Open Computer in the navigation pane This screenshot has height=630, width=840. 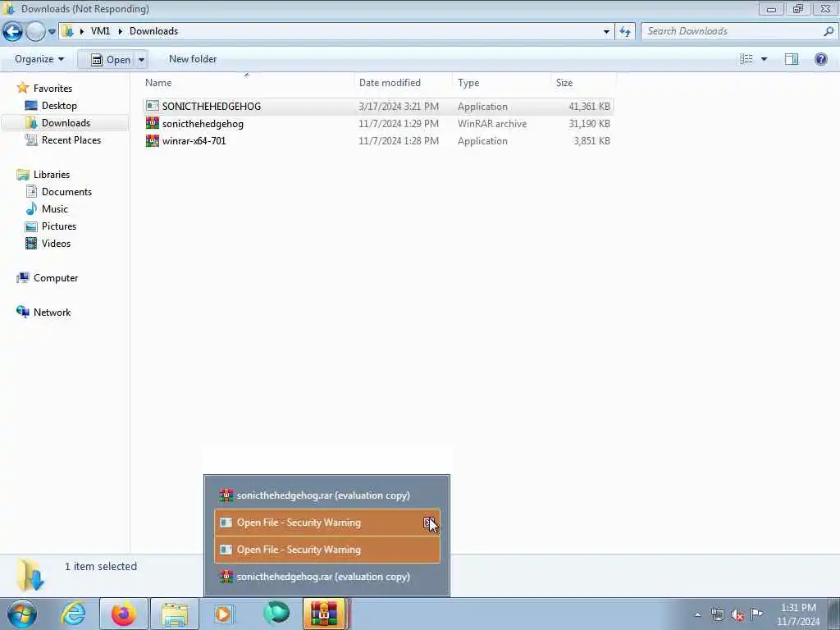(x=56, y=277)
